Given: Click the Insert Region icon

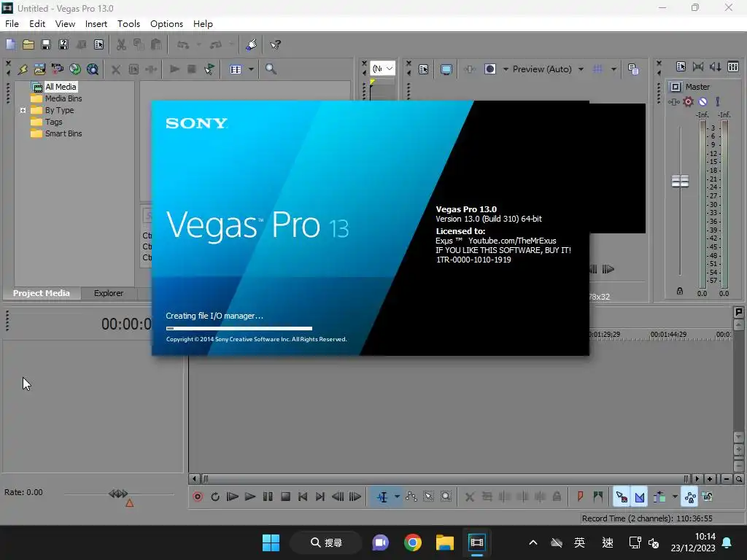Looking at the screenshot, I should [598, 497].
